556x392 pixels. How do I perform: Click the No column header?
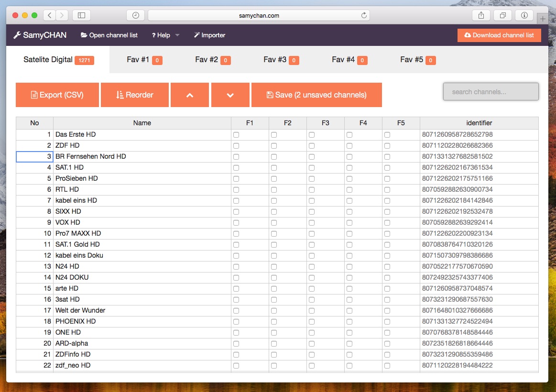[x=35, y=123]
